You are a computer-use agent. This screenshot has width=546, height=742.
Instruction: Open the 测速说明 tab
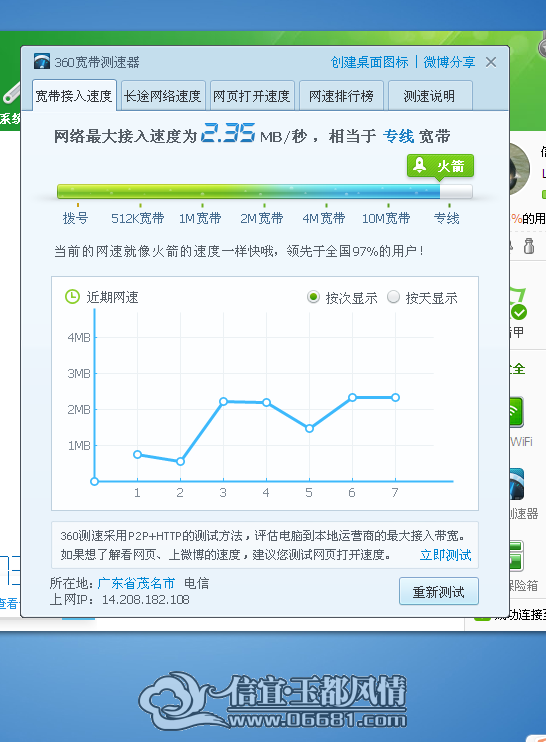pyautogui.click(x=430, y=96)
